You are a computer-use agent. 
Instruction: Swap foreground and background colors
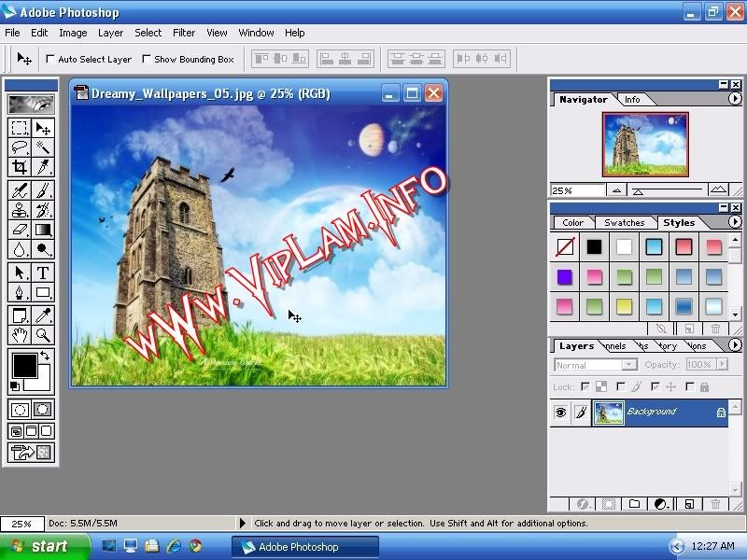tap(45, 356)
